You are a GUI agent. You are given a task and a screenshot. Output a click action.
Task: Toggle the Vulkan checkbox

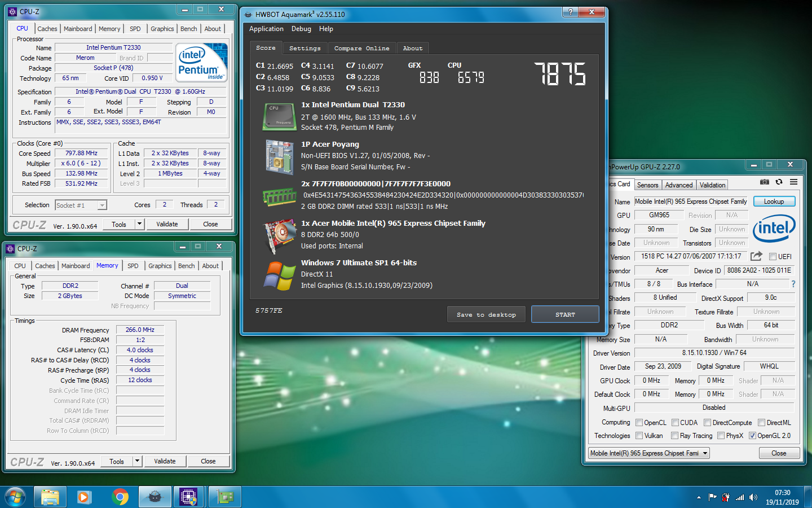[x=639, y=436]
